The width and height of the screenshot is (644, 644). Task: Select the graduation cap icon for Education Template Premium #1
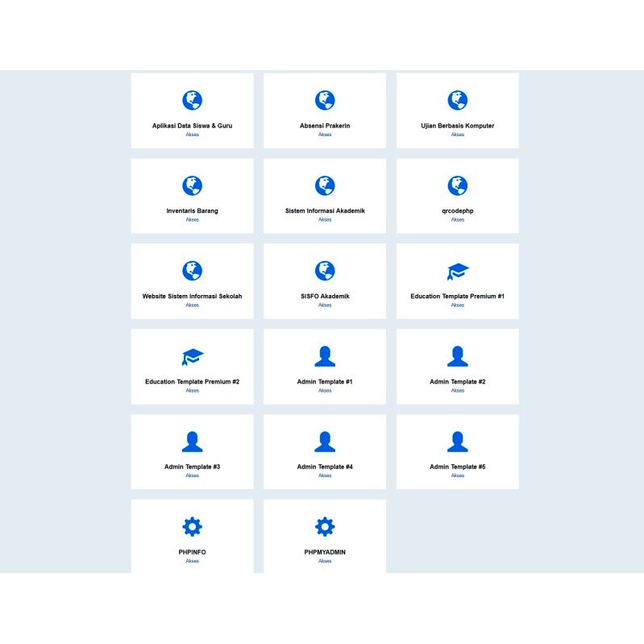tap(458, 272)
